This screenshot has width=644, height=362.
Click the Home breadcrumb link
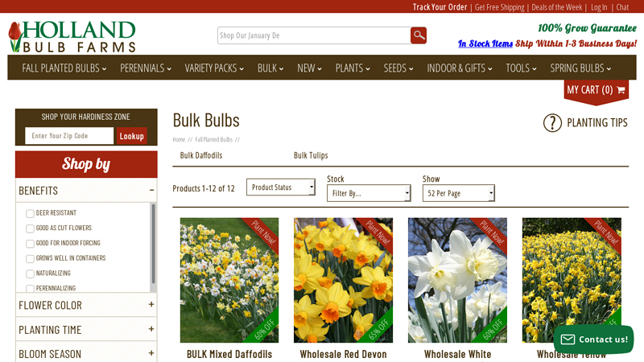tap(179, 139)
